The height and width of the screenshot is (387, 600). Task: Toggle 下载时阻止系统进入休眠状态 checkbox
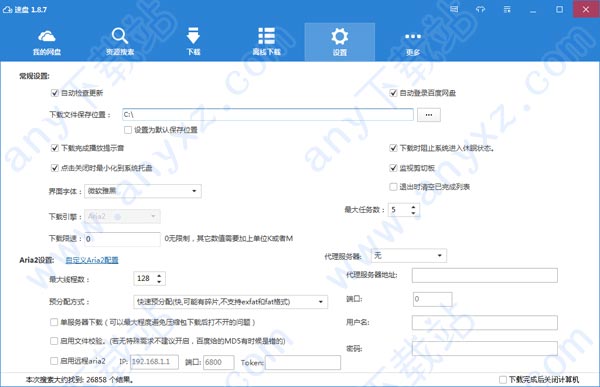point(393,148)
